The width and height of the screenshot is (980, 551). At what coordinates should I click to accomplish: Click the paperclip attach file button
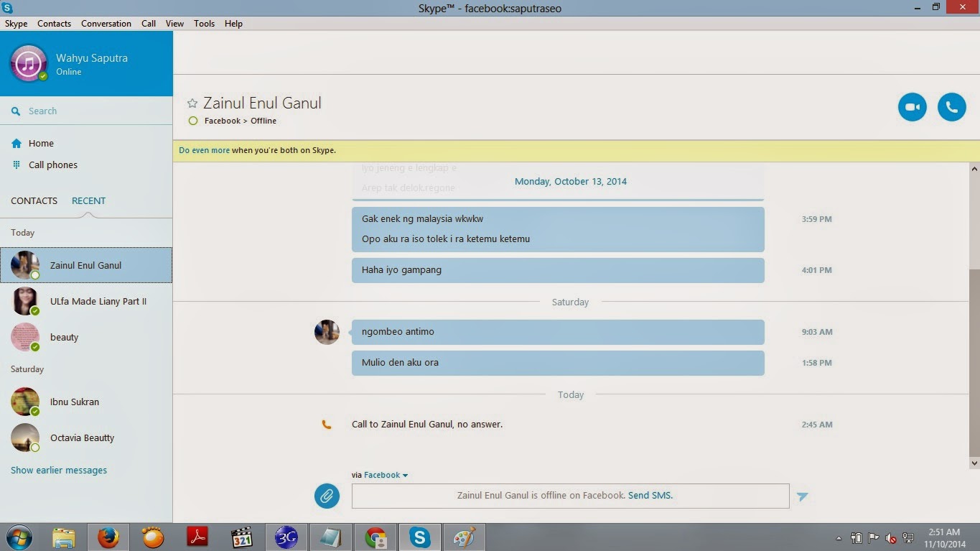tap(327, 496)
